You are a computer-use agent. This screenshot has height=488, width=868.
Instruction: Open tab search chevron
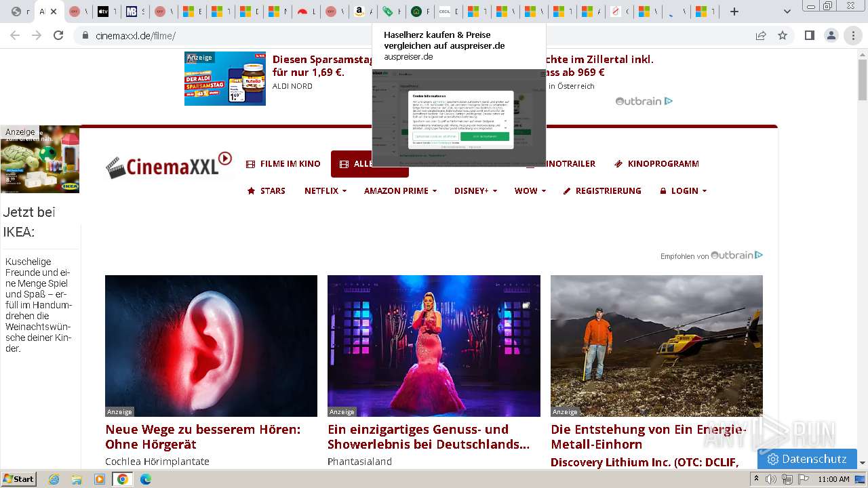coord(787,12)
